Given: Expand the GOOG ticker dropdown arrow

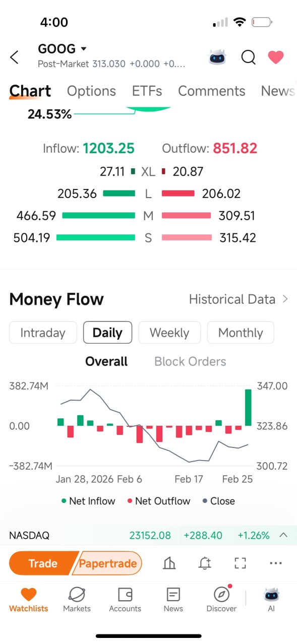Looking at the screenshot, I should coord(84,49).
